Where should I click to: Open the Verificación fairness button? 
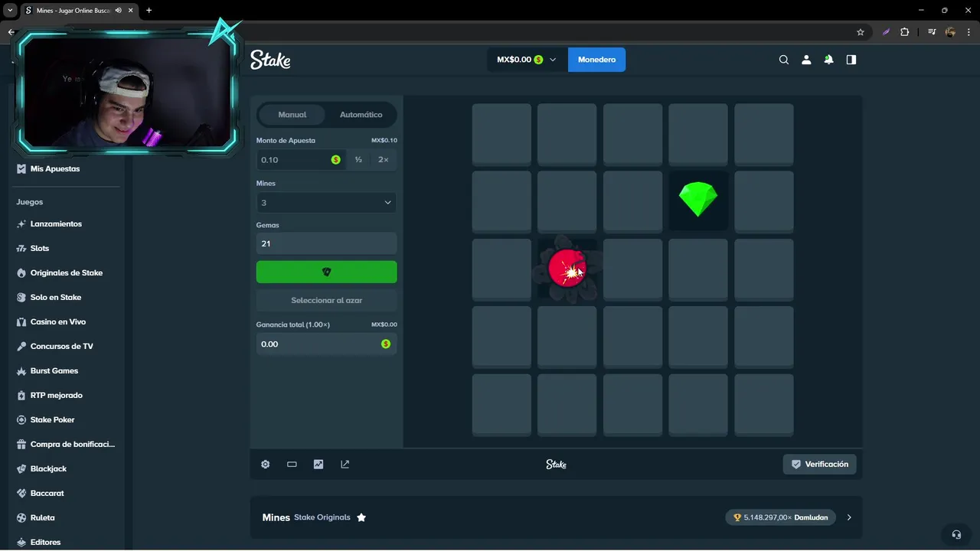(819, 465)
